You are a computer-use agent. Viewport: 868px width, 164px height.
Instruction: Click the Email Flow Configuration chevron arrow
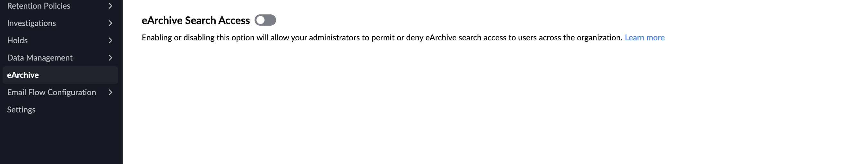(110, 93)
